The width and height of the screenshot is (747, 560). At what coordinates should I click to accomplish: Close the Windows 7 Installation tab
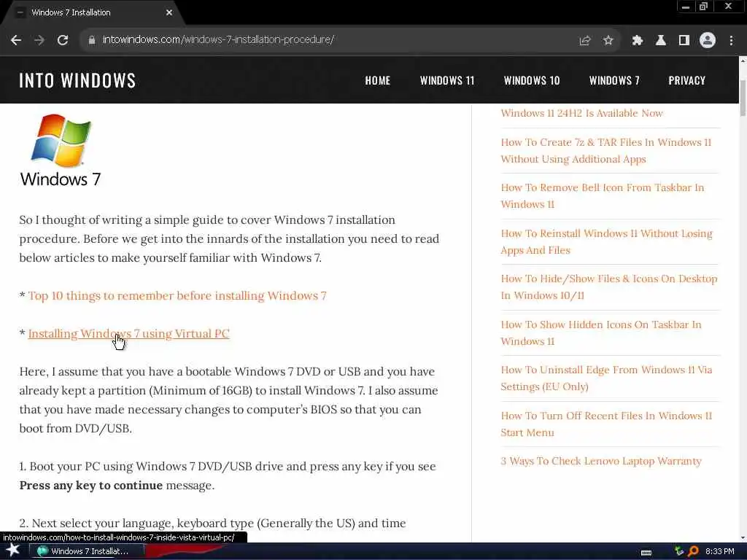pos(169,12)
